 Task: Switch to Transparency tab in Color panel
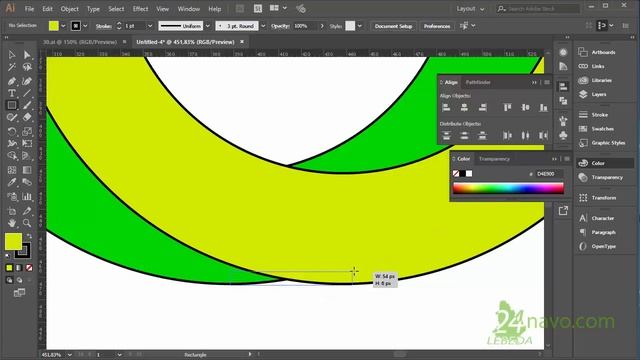click(x=494, y=159)
